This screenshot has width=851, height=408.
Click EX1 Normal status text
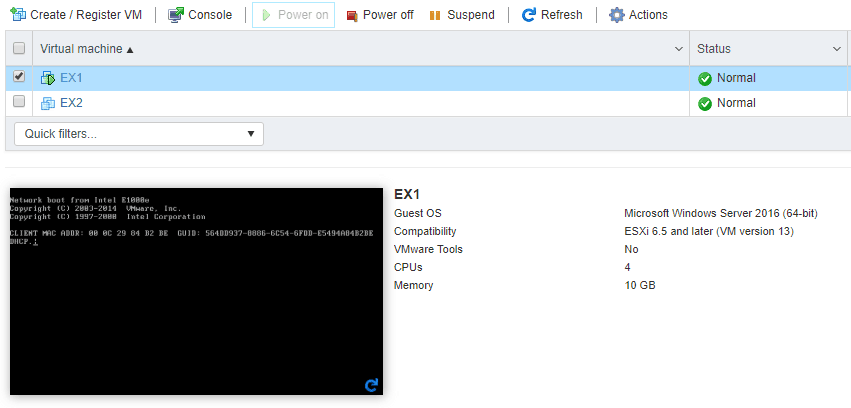[736, 78]
